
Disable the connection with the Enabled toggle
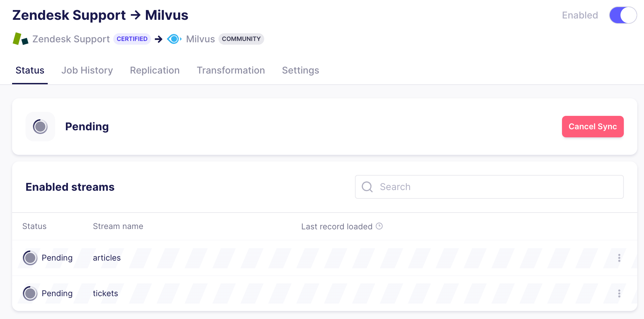tap(623, 15)
